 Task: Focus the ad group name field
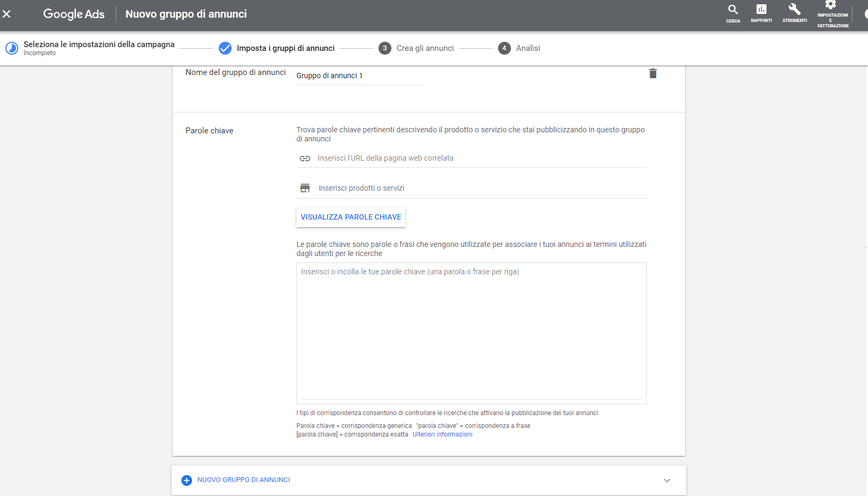tap(360, 76)
